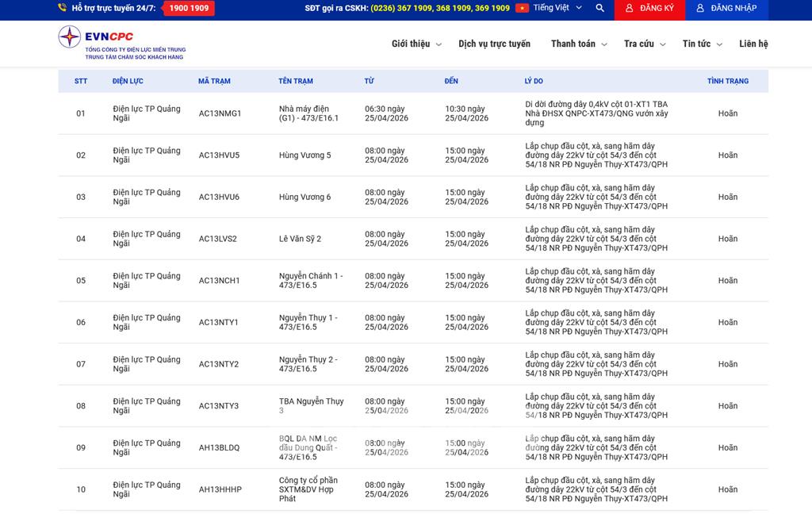This screenshot has height=514, width=812.
Task: Click the MÃ TRẠM column header
Action: (214, 81)
